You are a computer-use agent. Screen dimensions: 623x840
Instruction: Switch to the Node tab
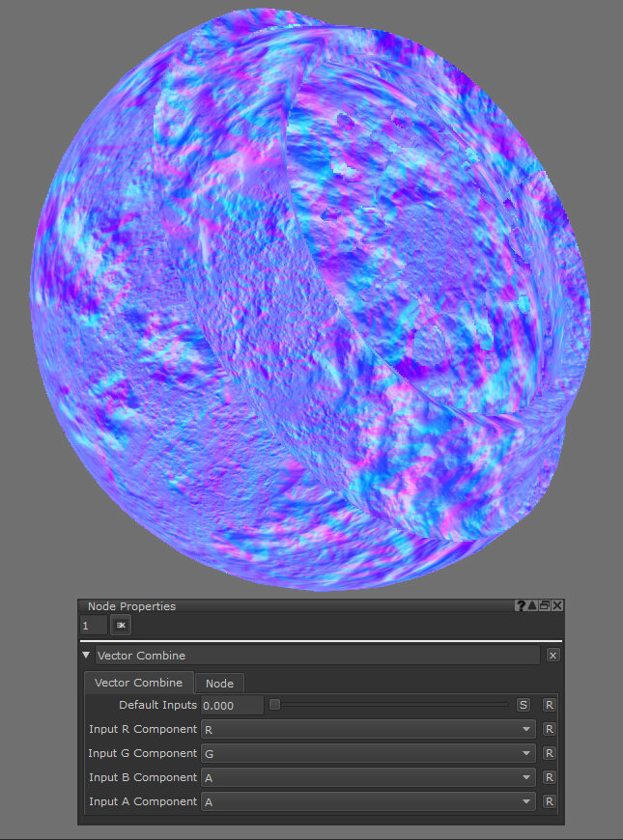pos(219,684)
